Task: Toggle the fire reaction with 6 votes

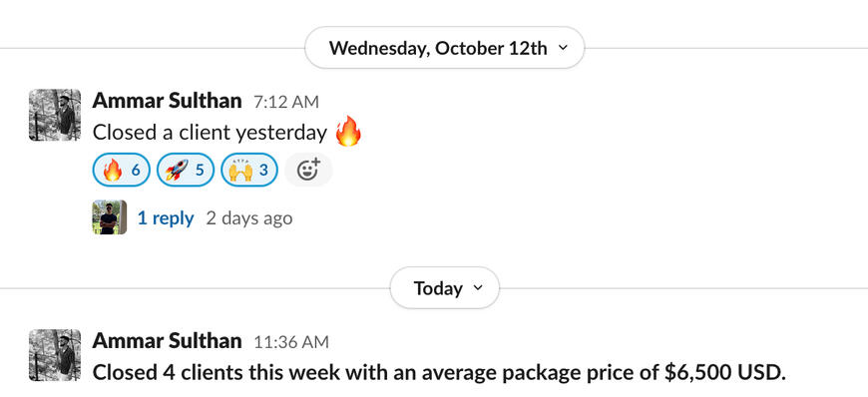Action: pos(122,170)
